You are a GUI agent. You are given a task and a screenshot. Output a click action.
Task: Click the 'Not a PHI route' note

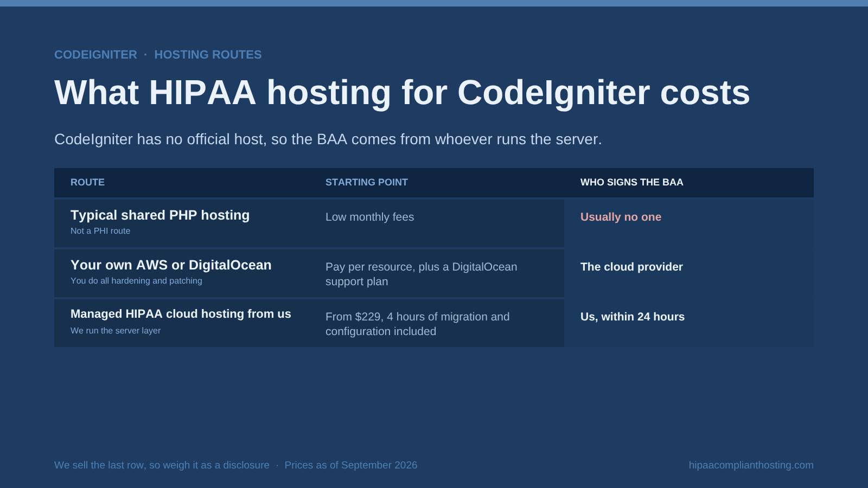(x=100, y=231)
